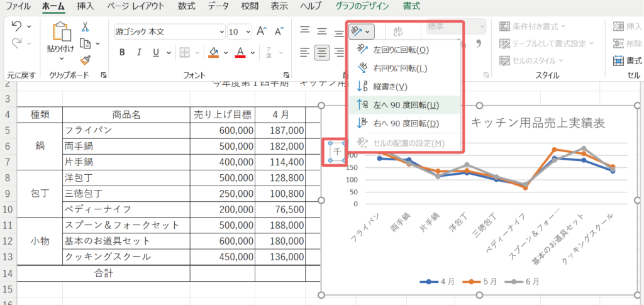Image resolution: width=644 pixels, height=305 pixels.
Task: Select the chart title キッチン用品売上実績表
Action: click(x=538, y=123)
